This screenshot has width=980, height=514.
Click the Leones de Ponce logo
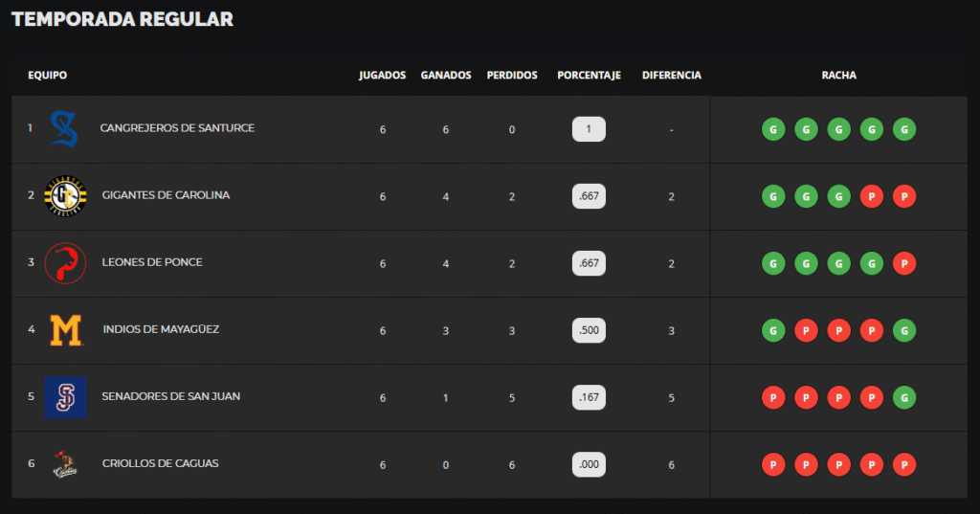coord(65,263)
